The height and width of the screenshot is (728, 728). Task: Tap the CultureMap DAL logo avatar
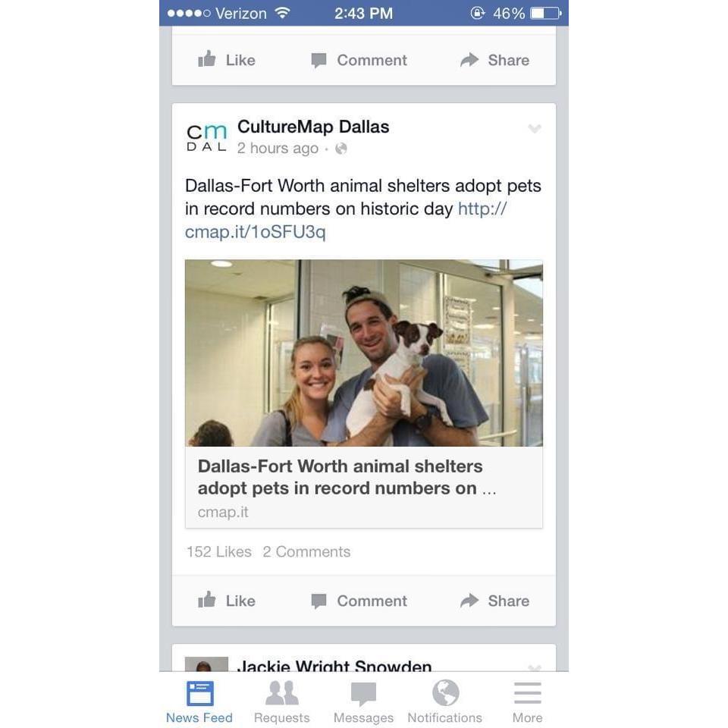pyautogui.click(x=206, y=137)
